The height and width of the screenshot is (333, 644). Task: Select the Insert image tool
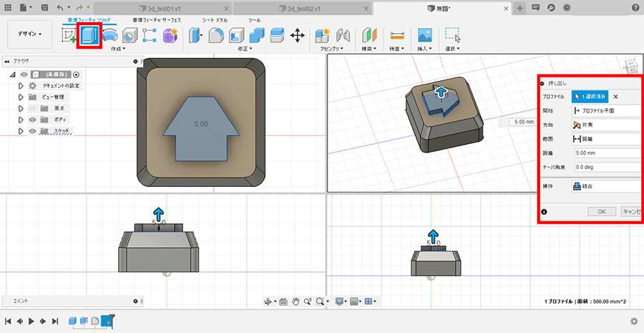(425, 36)
